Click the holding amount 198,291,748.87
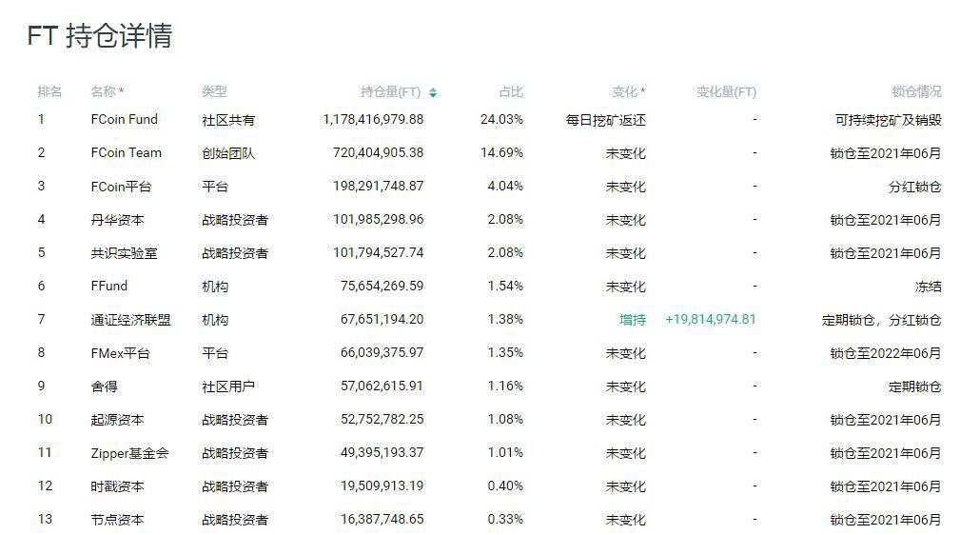Screen dimensions: 980x535 378,187
